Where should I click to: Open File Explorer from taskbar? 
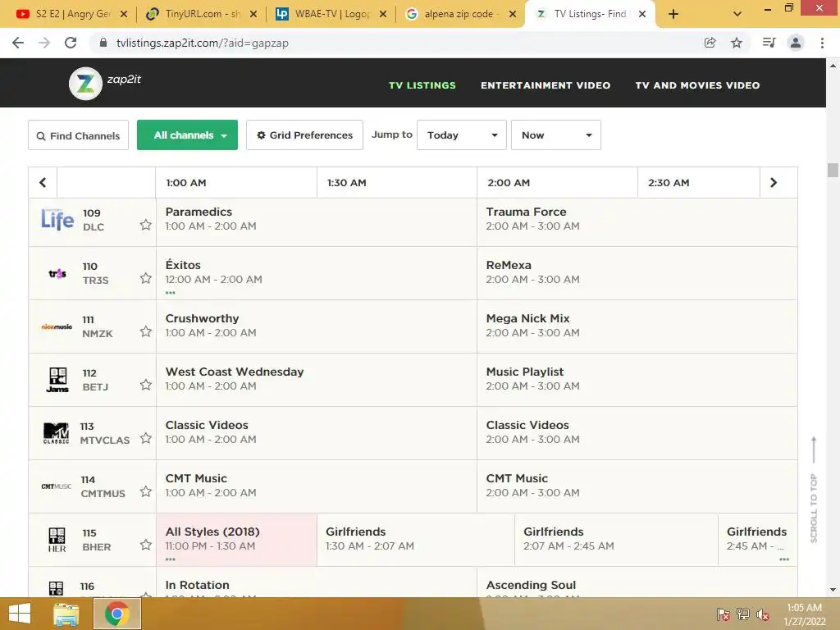pos(66,614)
